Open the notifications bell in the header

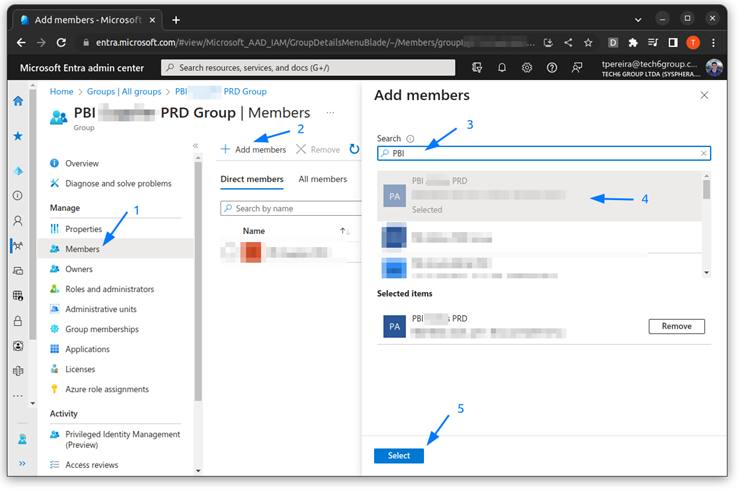tap(502, 68)
